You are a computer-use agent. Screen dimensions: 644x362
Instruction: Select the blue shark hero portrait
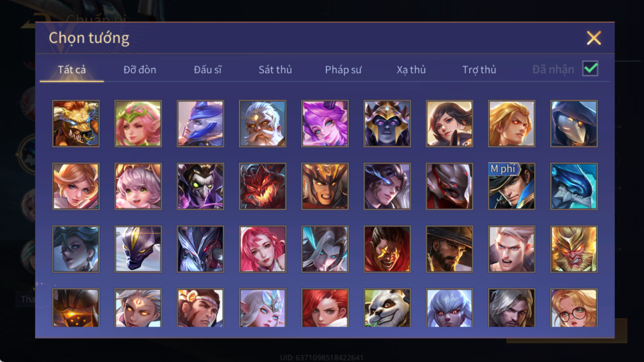point(574,186)
